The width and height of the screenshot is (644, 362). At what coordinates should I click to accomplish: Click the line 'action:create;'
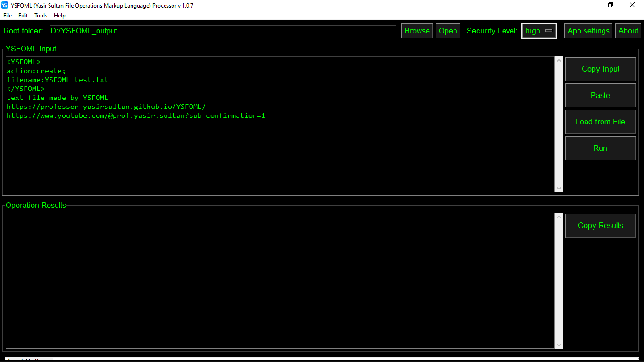pyautogui.click(x=36, y=71)
